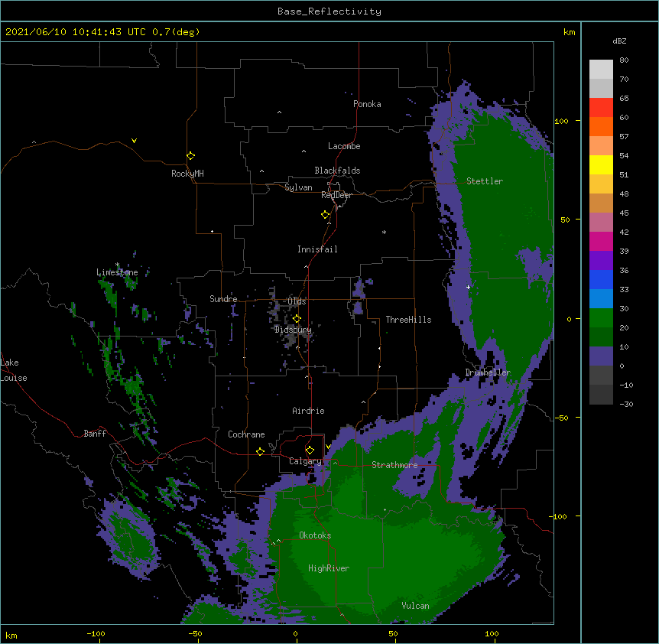The image size is (659, 644).
Task: Click the Cochrane town label
Action: pyautogui.click(x=246, y=434)
